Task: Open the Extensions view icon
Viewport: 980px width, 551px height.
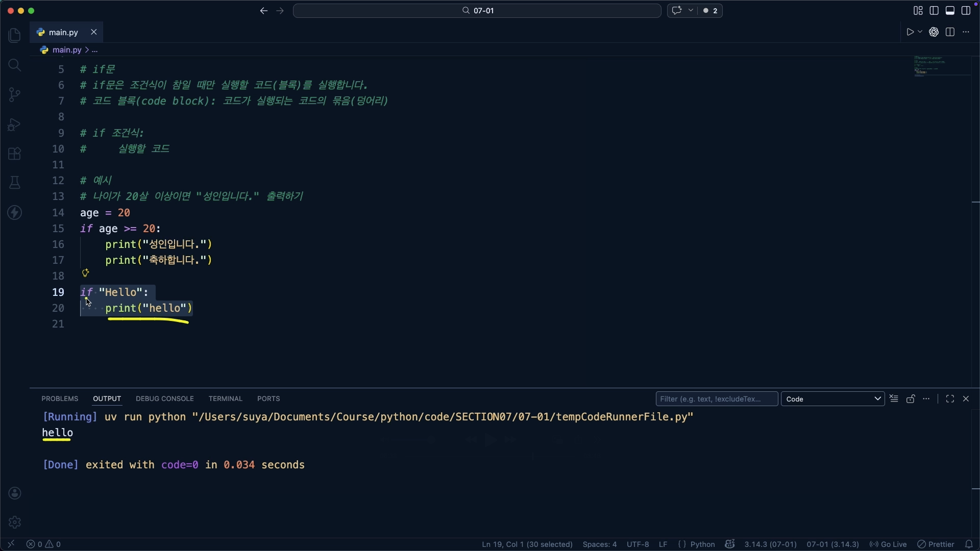Action: point(14,154)
